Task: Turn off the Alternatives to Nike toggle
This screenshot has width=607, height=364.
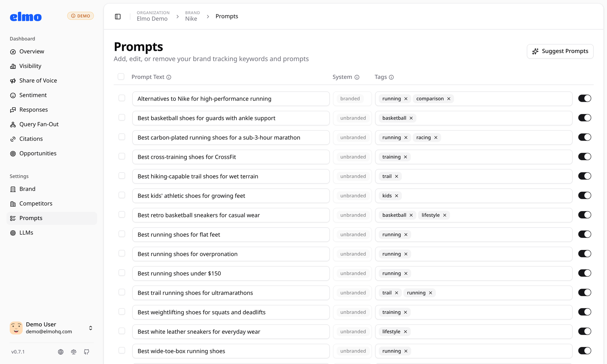Action: [x=585, y=98]
